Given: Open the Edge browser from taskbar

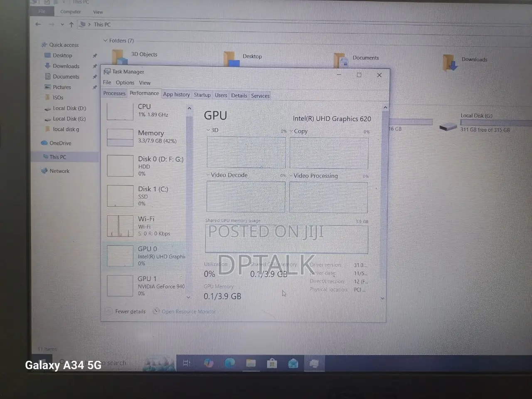Looking at the screenshot, I should point(230,363).
